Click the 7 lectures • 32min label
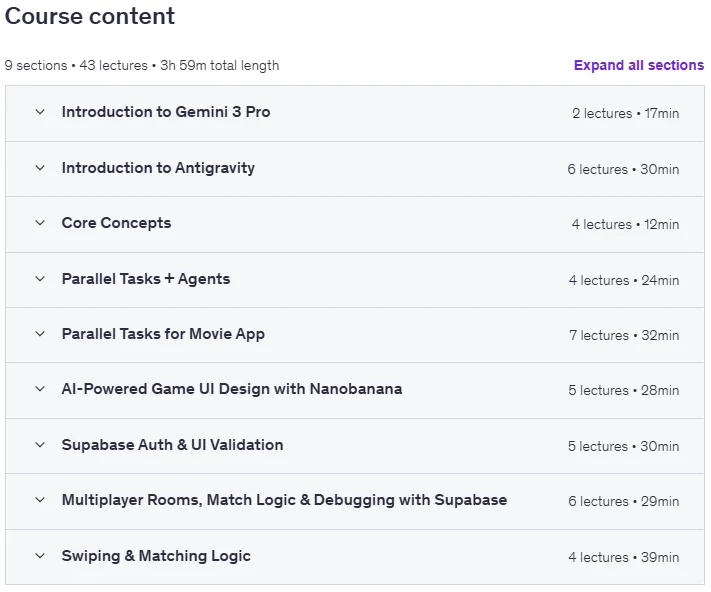Screen dimensions: 711x592 coord(624,335)
